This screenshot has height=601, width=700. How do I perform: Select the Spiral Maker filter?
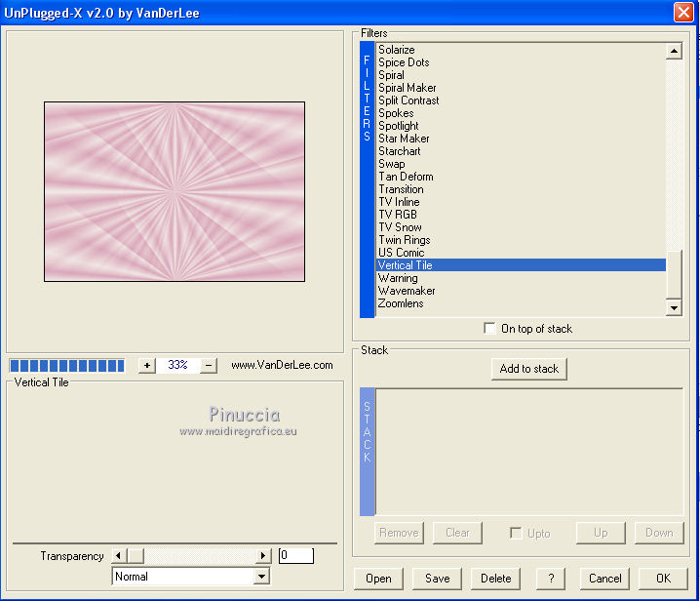click(521, 88)
